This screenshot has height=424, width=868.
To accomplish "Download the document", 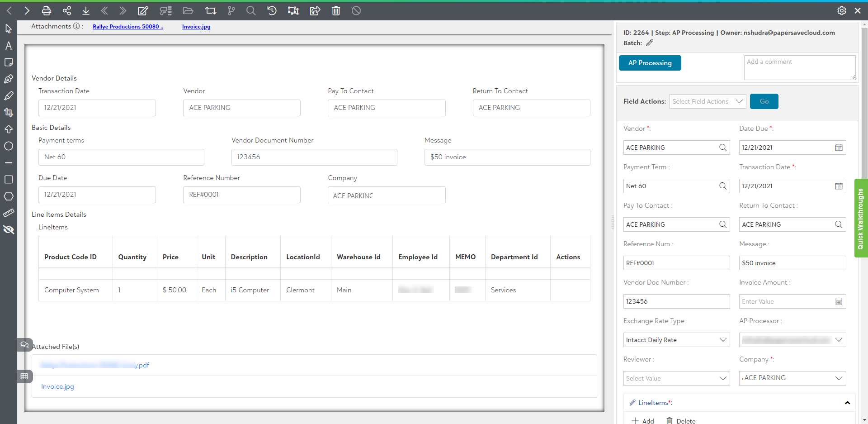I will 86,10.
